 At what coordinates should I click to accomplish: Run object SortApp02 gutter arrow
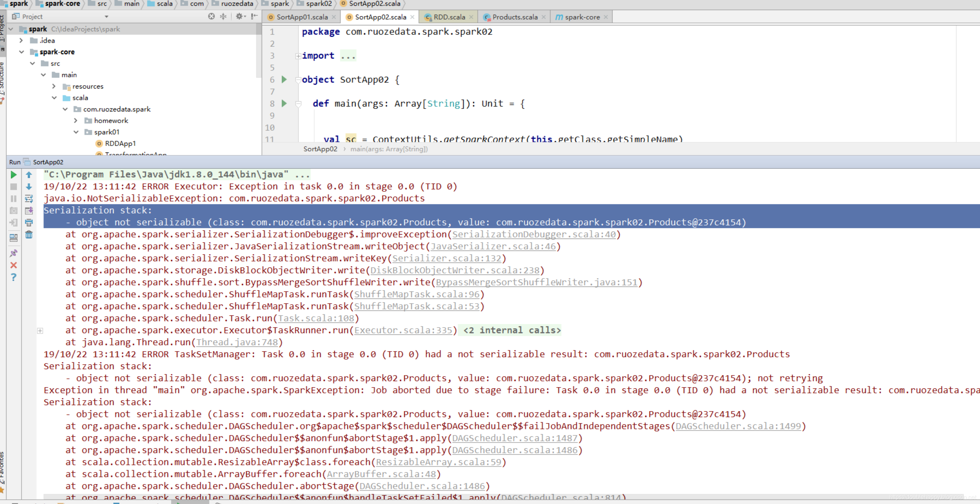284,80
